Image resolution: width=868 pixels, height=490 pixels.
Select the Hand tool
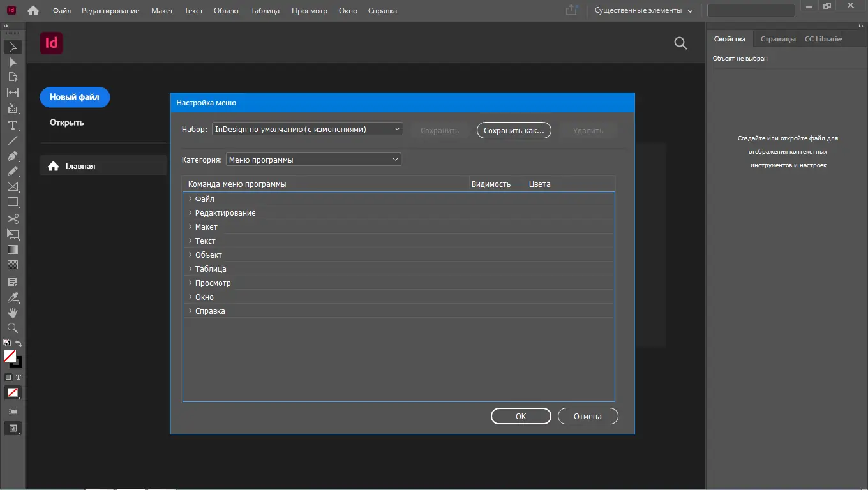point(12,313)
